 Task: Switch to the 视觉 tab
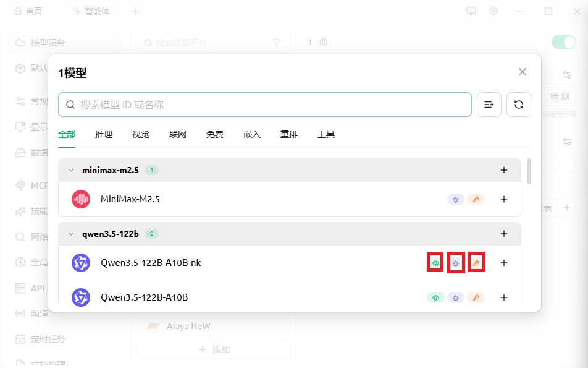(141, 134)
